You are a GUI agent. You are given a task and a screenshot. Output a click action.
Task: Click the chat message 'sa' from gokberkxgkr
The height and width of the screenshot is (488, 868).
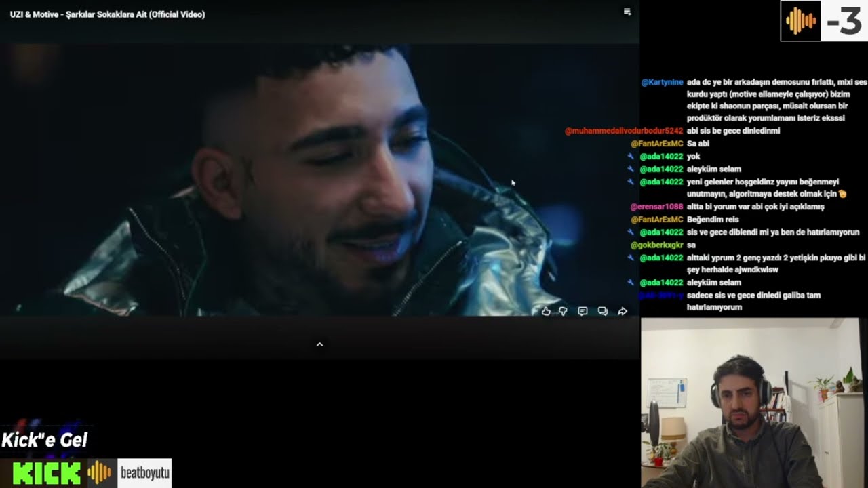click(x=691, y=245)
